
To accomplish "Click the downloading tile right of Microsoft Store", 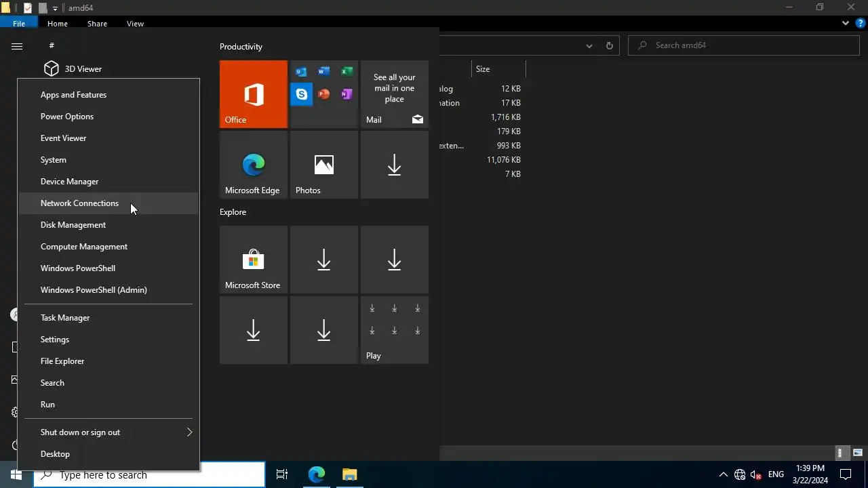I will (324, 260).
